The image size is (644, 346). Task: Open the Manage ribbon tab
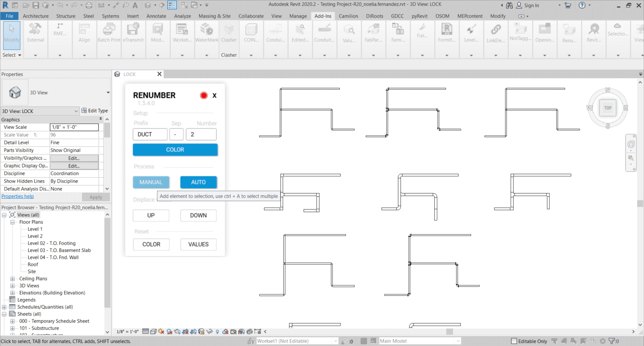(x=298, y=16)
